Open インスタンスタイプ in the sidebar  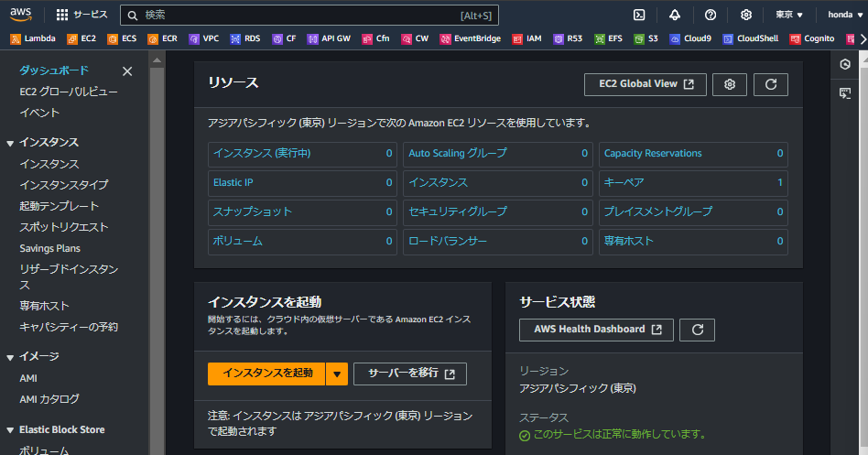tap(64, 185)
